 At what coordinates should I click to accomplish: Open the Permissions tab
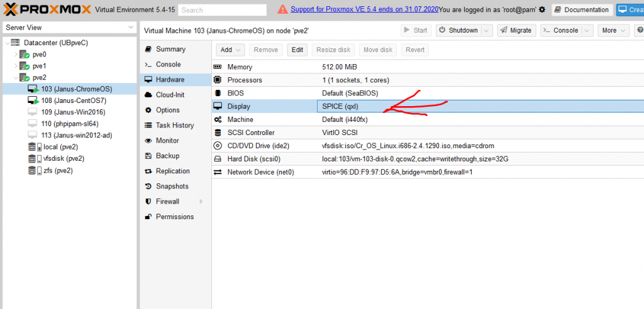point(176,217)
